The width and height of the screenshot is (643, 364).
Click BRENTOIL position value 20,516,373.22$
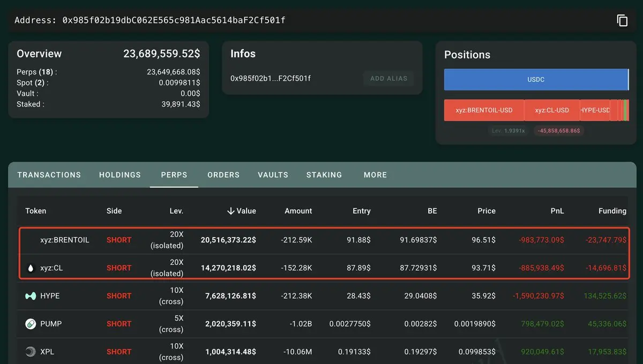pyautogui.click(x=228, y=240)
